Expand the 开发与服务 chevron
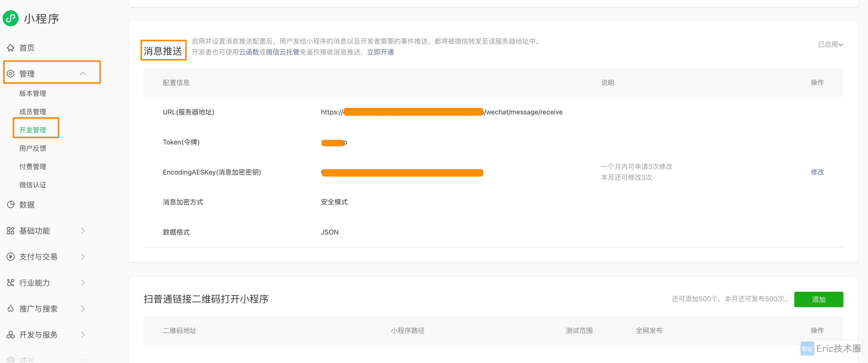 tap(83, 335)
